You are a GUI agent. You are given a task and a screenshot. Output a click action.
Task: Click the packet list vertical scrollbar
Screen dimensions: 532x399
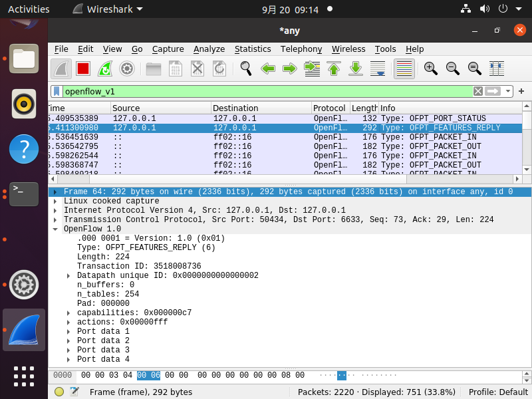point(527,138)
